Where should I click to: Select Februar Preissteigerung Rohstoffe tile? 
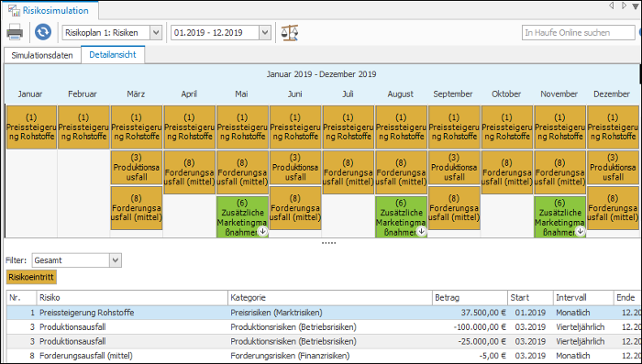[x=83, y=127]
